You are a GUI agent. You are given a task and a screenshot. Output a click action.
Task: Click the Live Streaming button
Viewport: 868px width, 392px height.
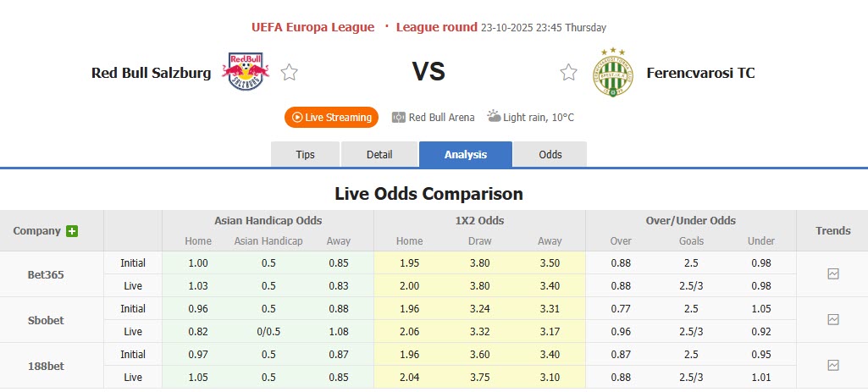(331, 118)
